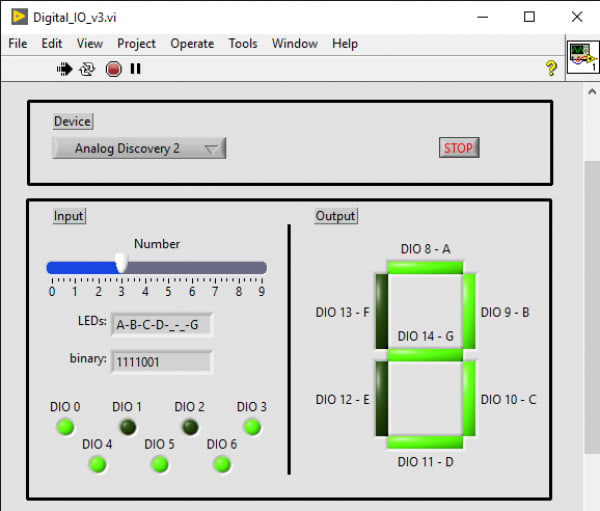This screenshot has width=600, height=511.
Task: Click the vertical scrollbar thumb
Action: (x=592, y=308)
